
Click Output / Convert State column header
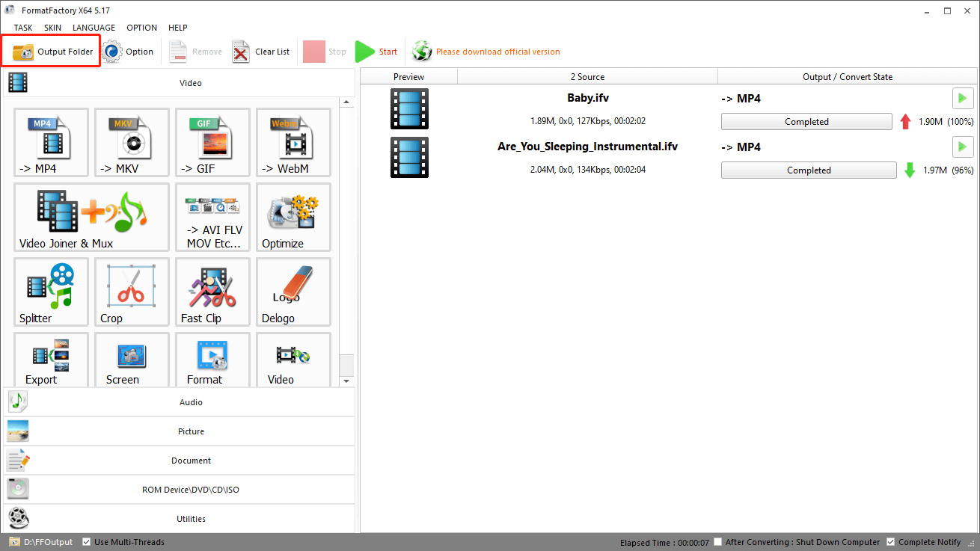point(848,76)
